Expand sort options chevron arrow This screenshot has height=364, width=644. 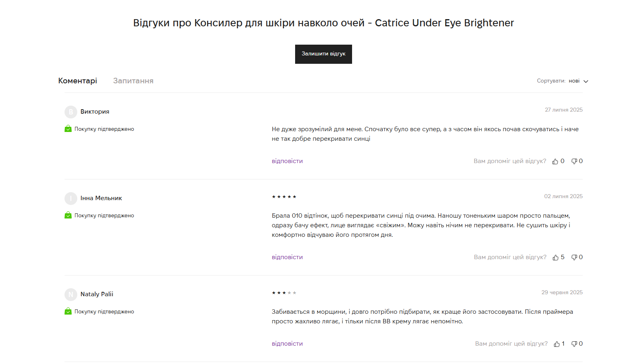click(x=586, y=81)
